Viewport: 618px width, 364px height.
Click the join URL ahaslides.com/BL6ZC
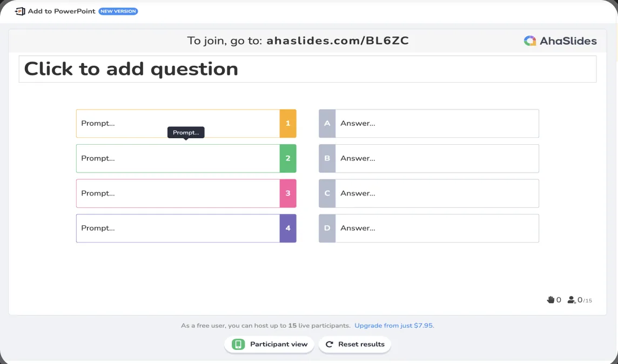pyautogui.click(x=338, y=41)
